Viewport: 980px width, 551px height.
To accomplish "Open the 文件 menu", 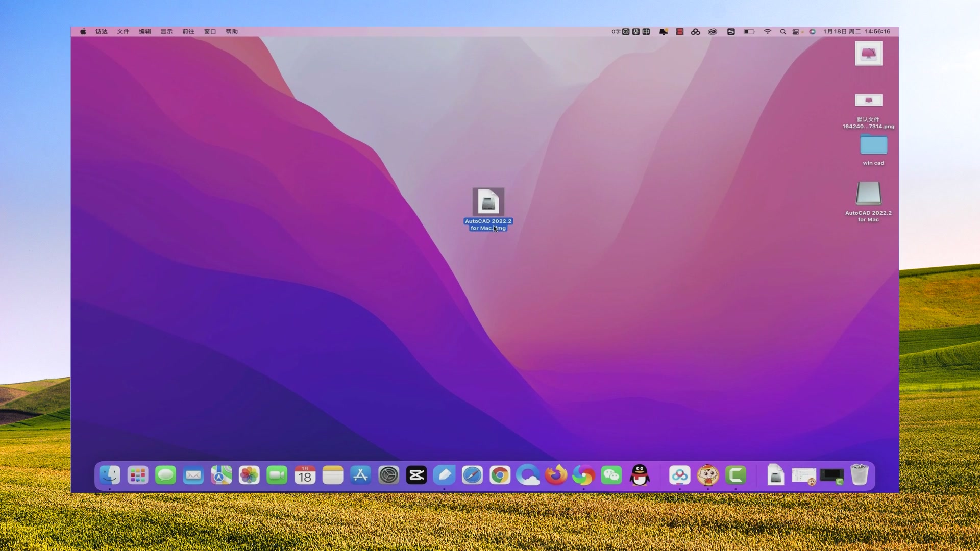I will click(x=123, y=31).
